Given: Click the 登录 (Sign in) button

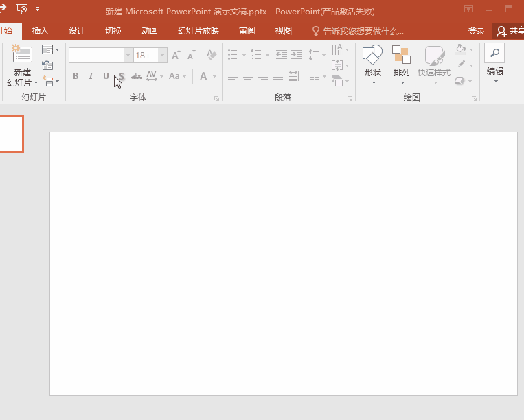Looking at the screenshot, I should coord(476,31).
